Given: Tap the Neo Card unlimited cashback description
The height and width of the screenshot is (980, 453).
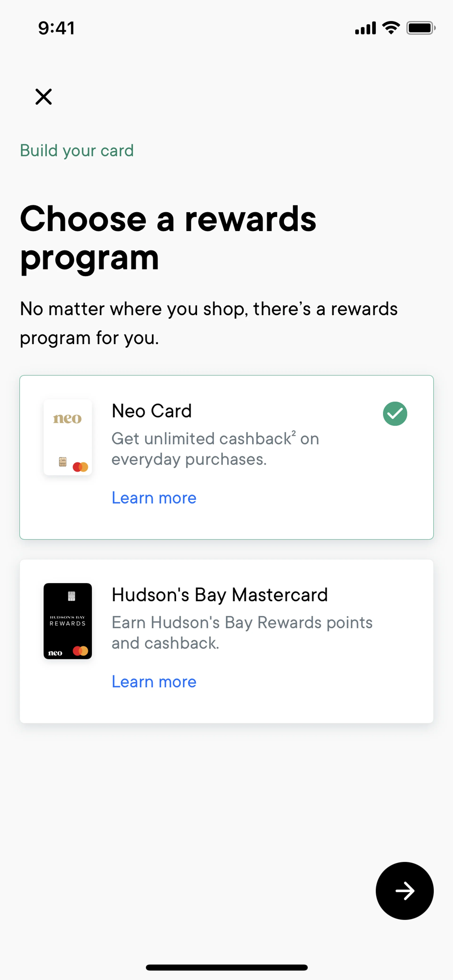Looking at the screenshot, I should click(215, 449).
